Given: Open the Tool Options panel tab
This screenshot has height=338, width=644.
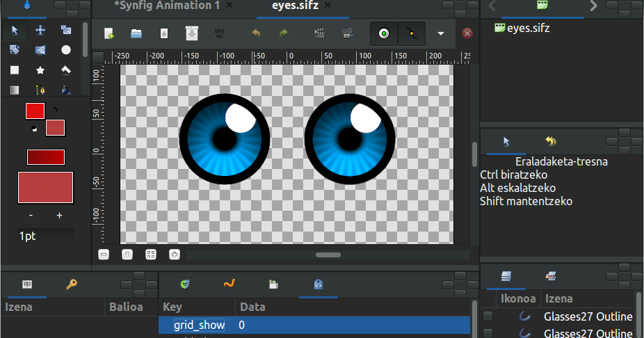Looking at the screenshot, I should click(x=506, y=142).
